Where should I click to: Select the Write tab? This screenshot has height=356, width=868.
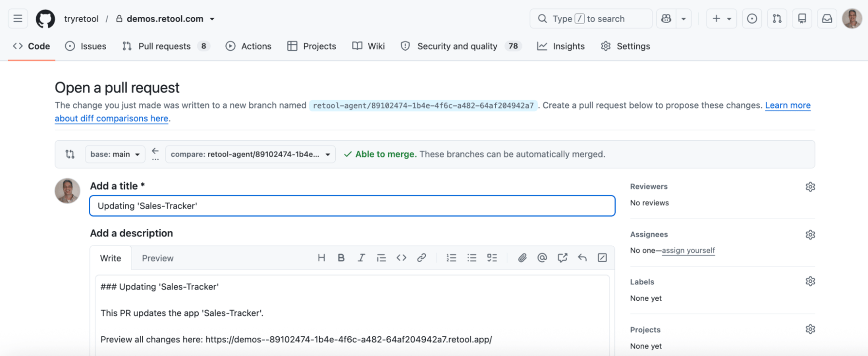(x=110, y=258)
